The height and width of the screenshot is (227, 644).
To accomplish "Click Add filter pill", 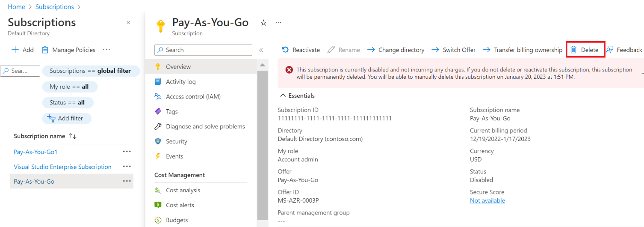I will tap(67, 119).
